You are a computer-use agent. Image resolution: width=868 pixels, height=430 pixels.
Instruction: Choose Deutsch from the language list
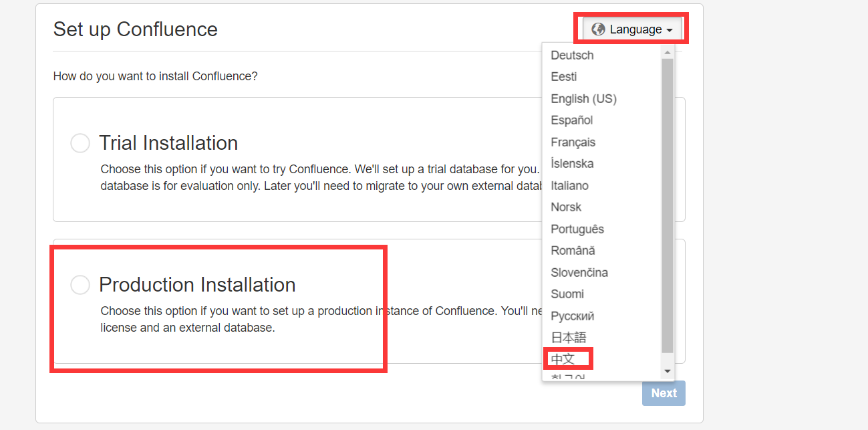[572, 56]
